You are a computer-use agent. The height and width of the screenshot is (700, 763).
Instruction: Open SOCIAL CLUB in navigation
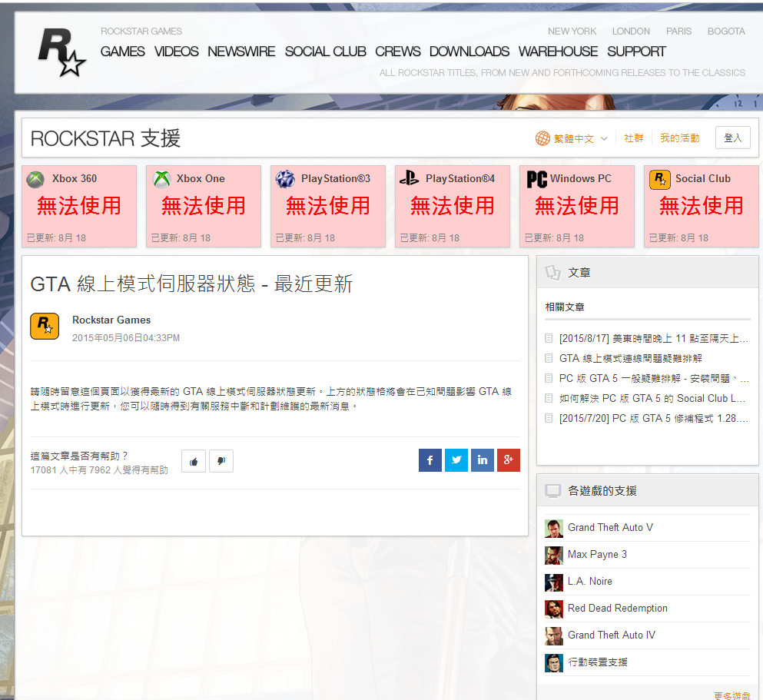326,51
